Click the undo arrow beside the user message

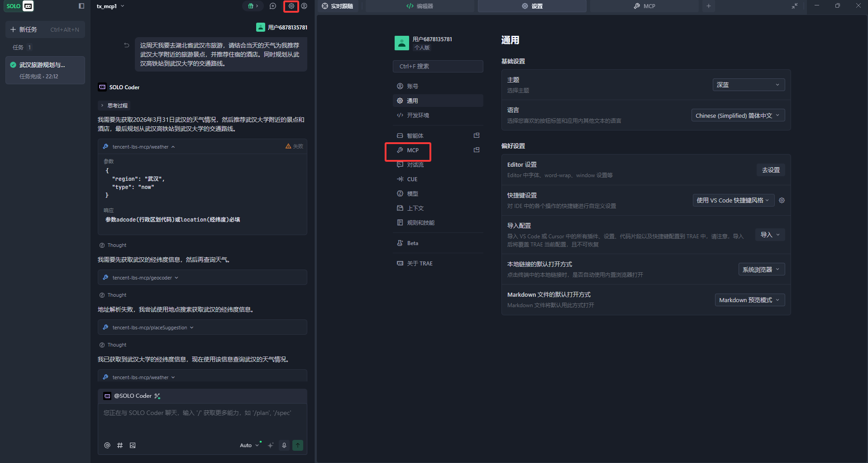pyautogui.click(x=127, y=45)
